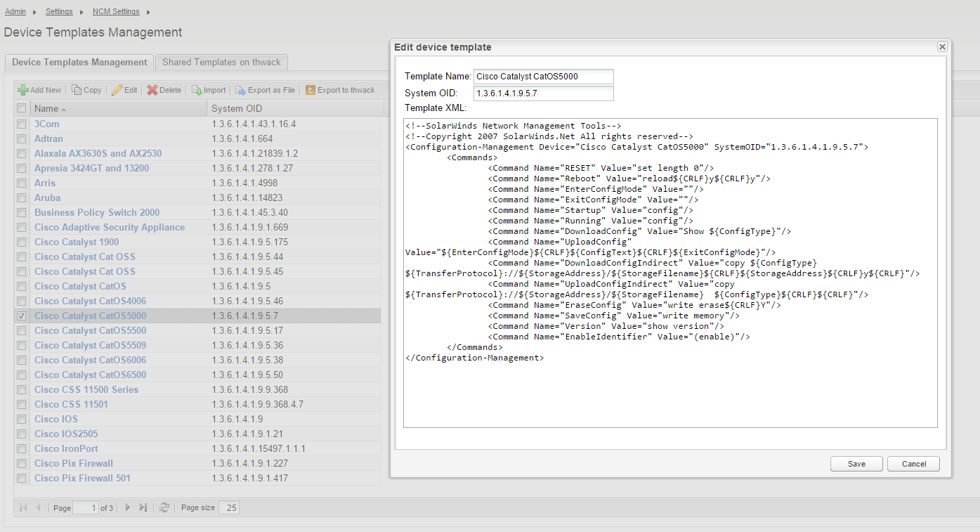Open the Cisco Catalyst CatOS4006 template
This screenshot has width=980, height=532.
point(90,301)
